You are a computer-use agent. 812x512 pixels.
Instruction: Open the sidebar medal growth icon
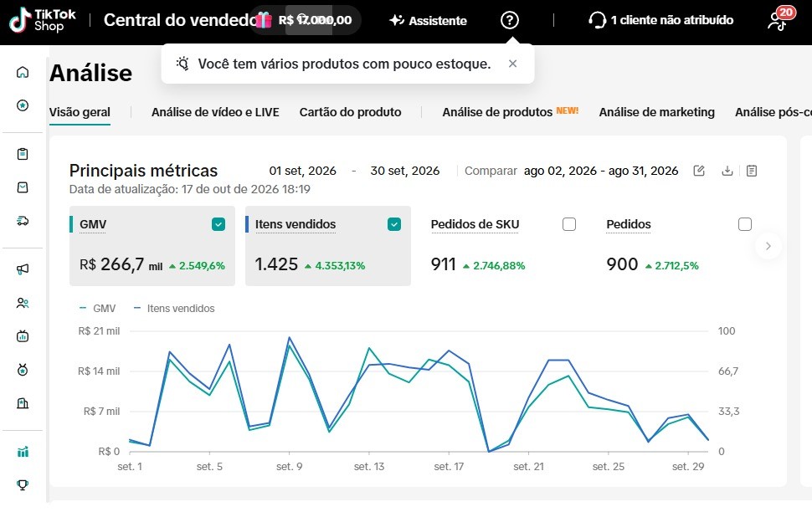point(23,370)
